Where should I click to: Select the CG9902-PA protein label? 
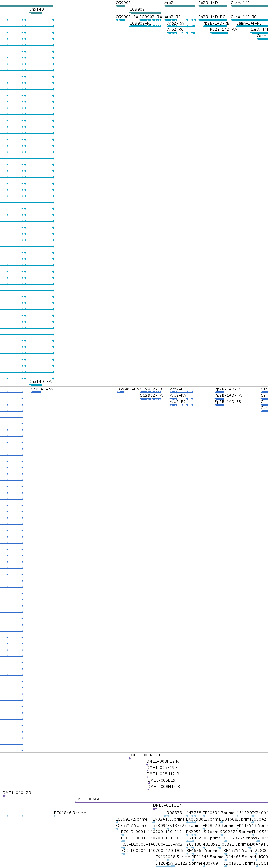click(151, 395)
